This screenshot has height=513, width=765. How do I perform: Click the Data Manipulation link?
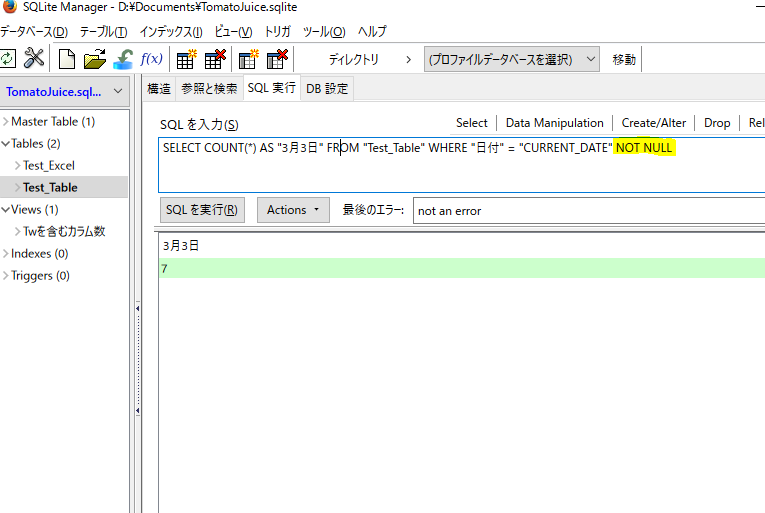point(554,123)
